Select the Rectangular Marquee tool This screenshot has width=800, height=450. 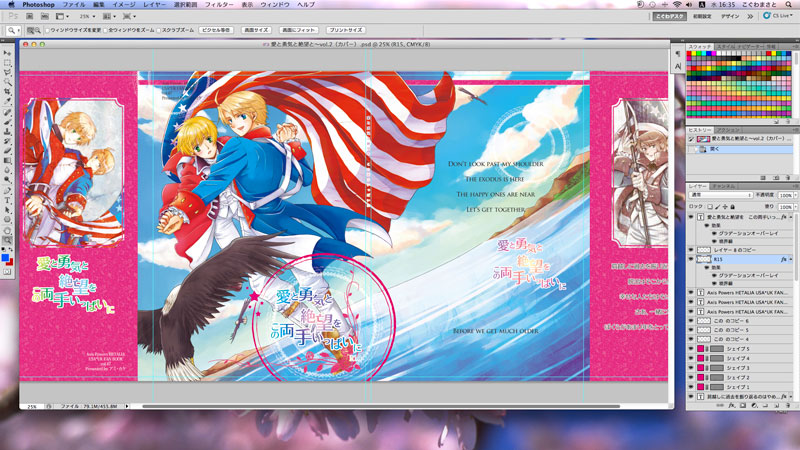(x=7, y=63)
